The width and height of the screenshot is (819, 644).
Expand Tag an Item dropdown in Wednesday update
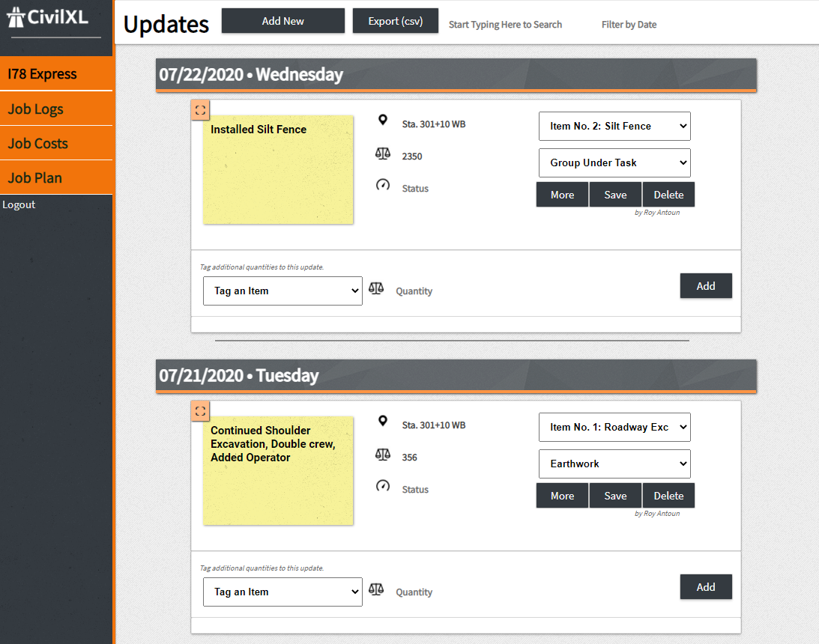pyautogui.click(x=282, y=291)
